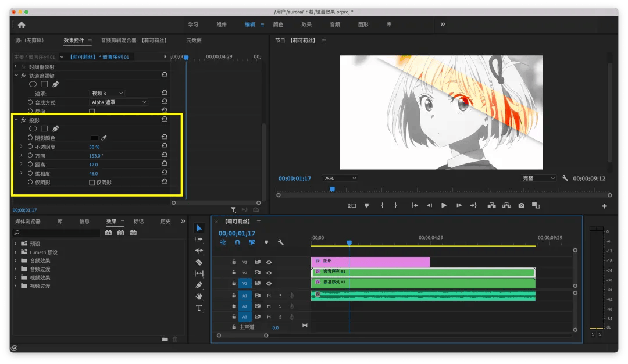Image resolution: width=628 pixels, height=364 pixels.
Task: Click the black 阴影颜色 color swatch
Action: [x=94, y=138]
